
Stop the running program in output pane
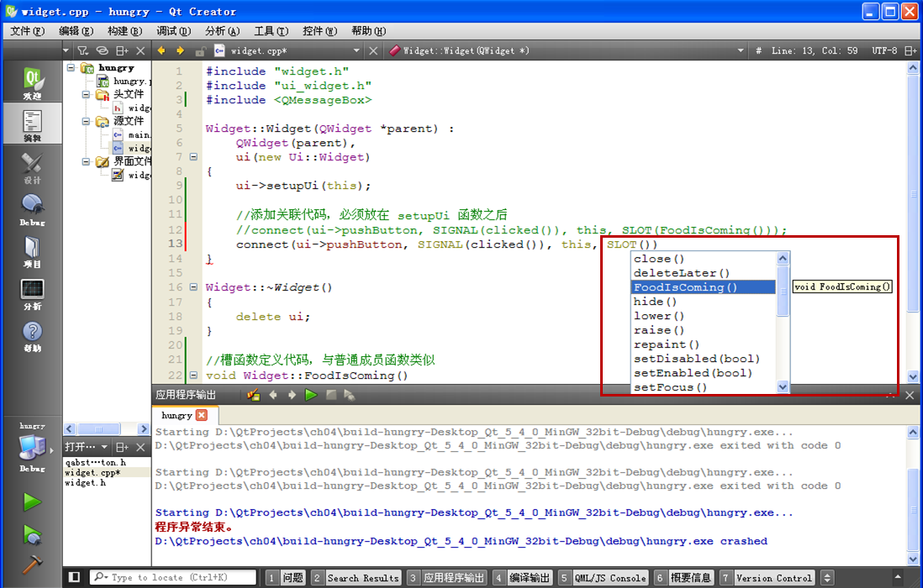[x=331, y=395]
